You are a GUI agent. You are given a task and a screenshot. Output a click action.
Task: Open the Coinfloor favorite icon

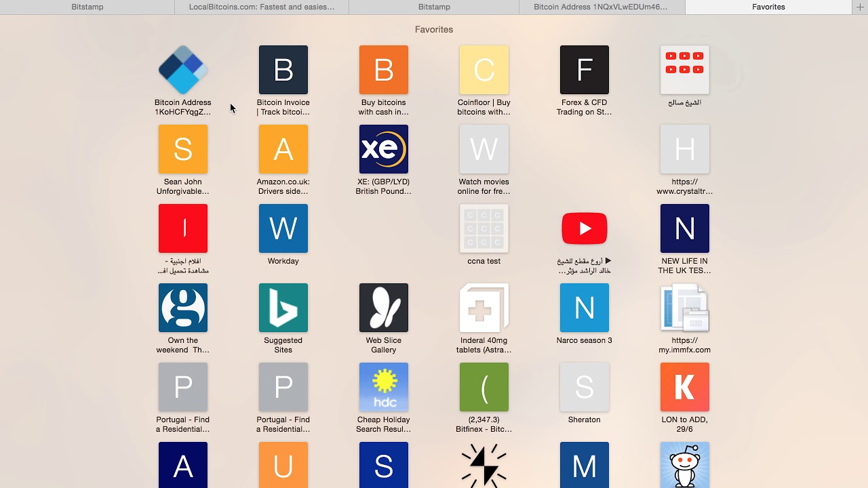coord(484,70)
